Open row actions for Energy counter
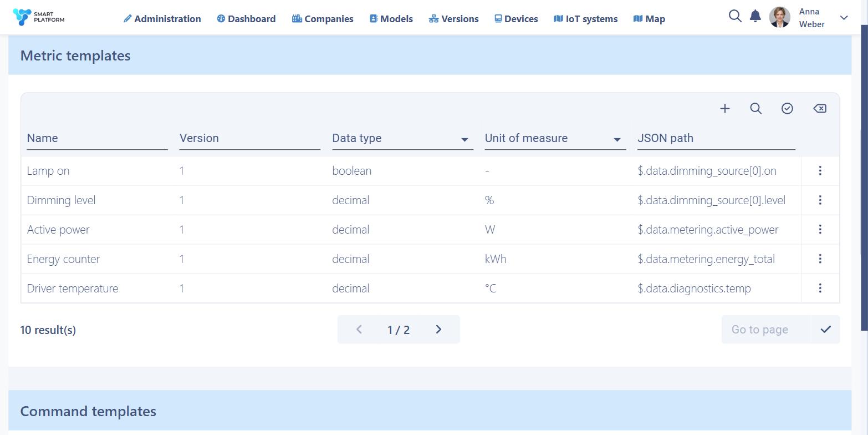 (x=820, y=259)
